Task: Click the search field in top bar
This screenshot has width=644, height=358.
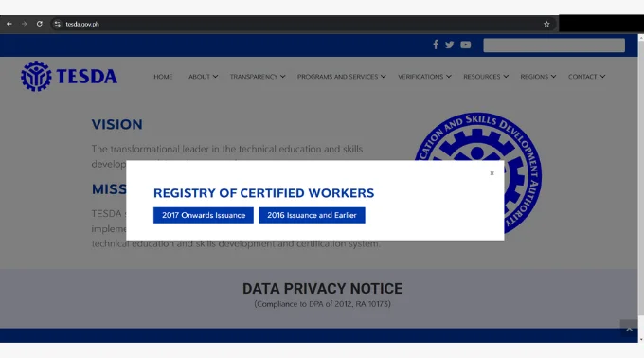Action: tap(554, 45)
